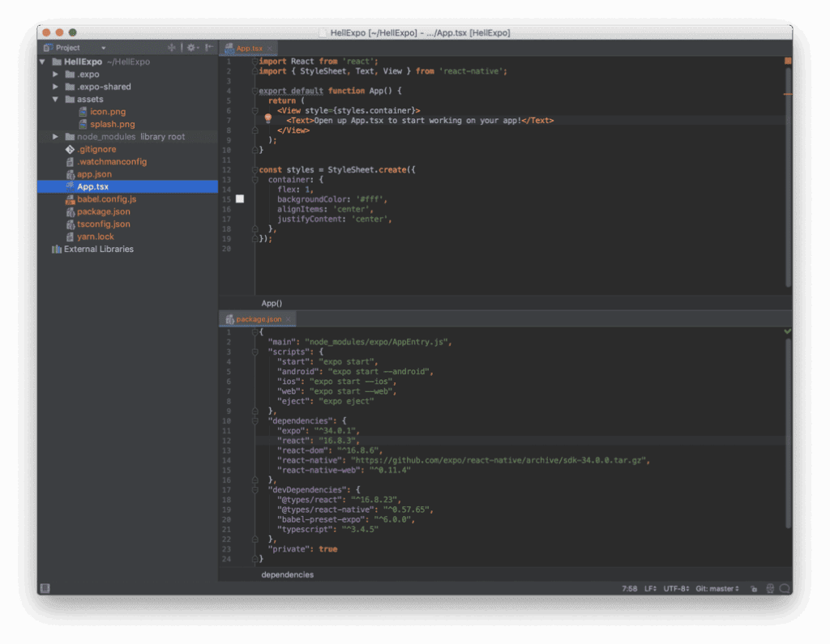The width and height of the screenshot is (830, 644).
Task: Click the white color swatch on line 15
Action: pos(240,198)
